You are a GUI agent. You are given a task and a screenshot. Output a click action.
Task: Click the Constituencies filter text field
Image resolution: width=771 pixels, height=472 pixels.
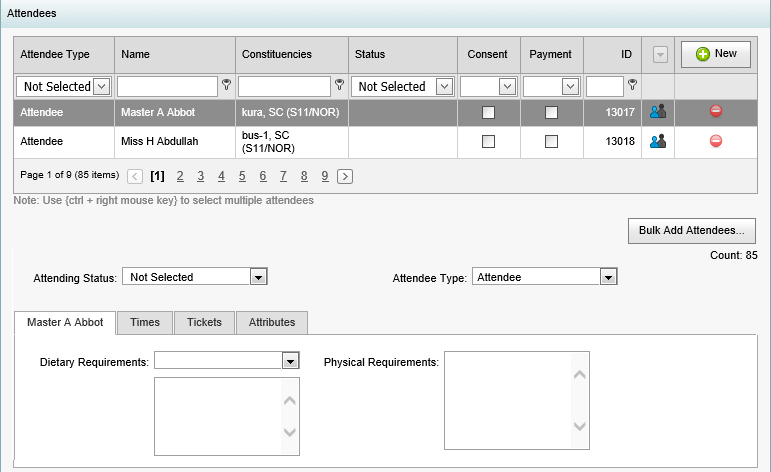284,87
